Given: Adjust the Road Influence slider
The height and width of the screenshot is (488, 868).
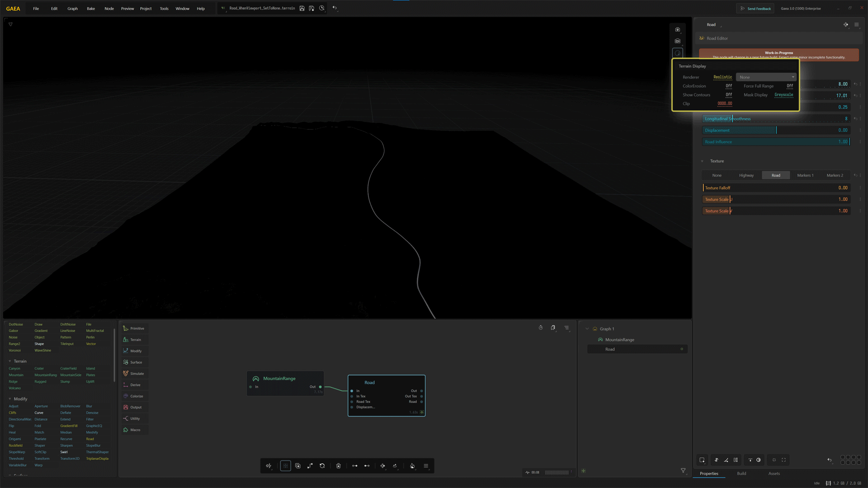Looking at the screenshot, I should coord(776,142).
